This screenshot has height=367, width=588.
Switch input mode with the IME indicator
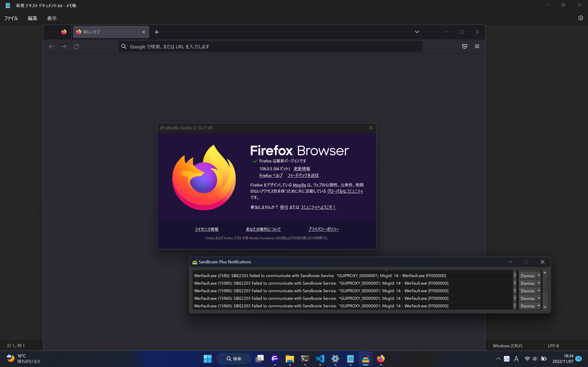point(517,359)
